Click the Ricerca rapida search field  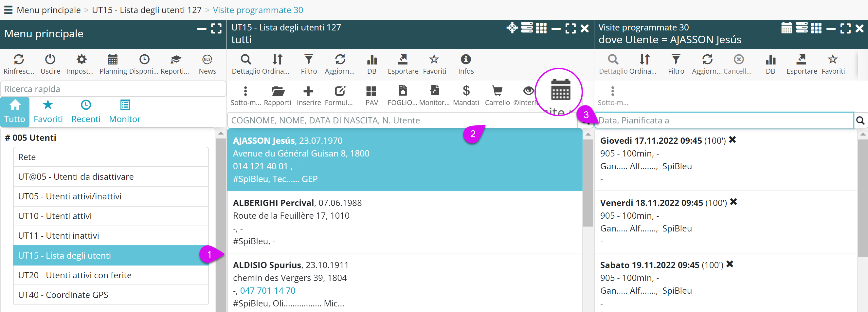tap(113, 89)
